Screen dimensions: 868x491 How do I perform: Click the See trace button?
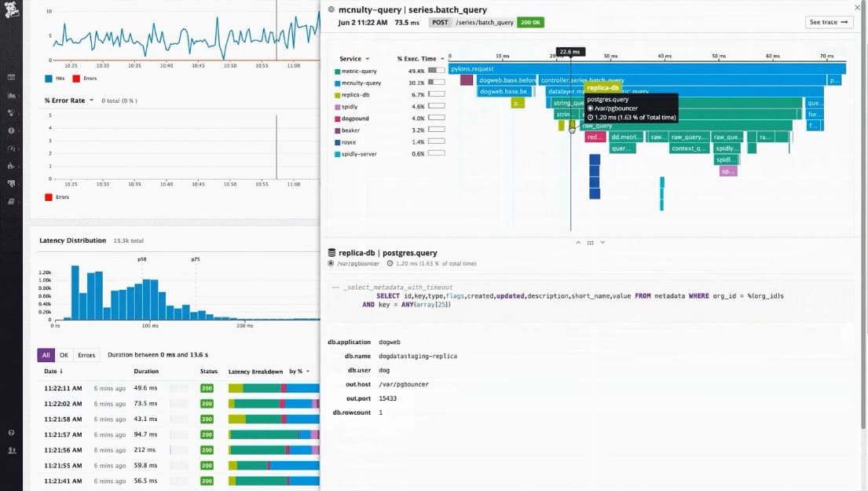829,22
